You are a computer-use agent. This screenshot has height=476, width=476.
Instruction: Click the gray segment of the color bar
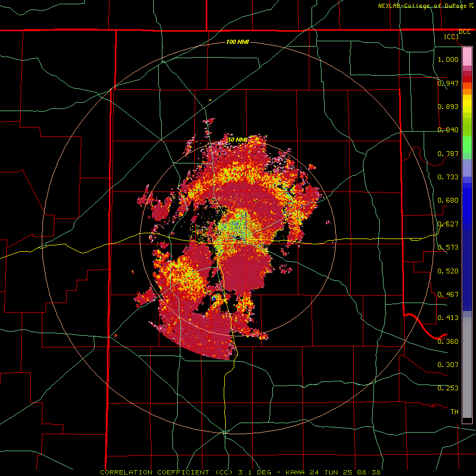[467, 368]
